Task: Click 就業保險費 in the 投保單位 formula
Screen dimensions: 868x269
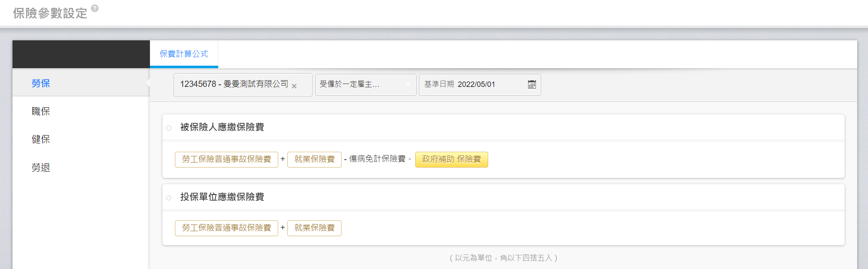Action: [x=314, y=228]
